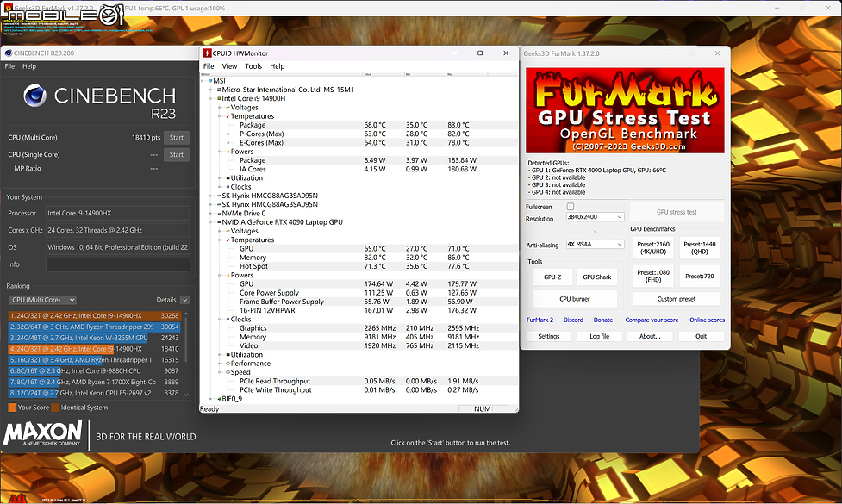Expand the BIF0_9 node

coord(211,399)
